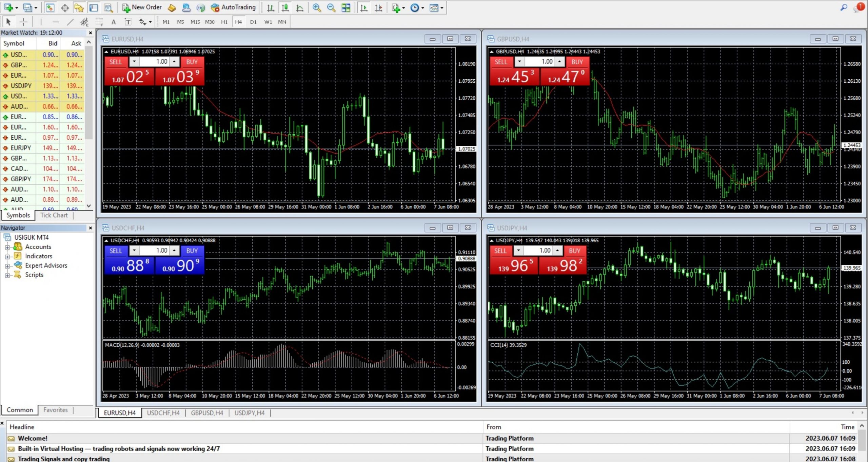
Task: Select the vertical line drawing tool
Action: 41,22
